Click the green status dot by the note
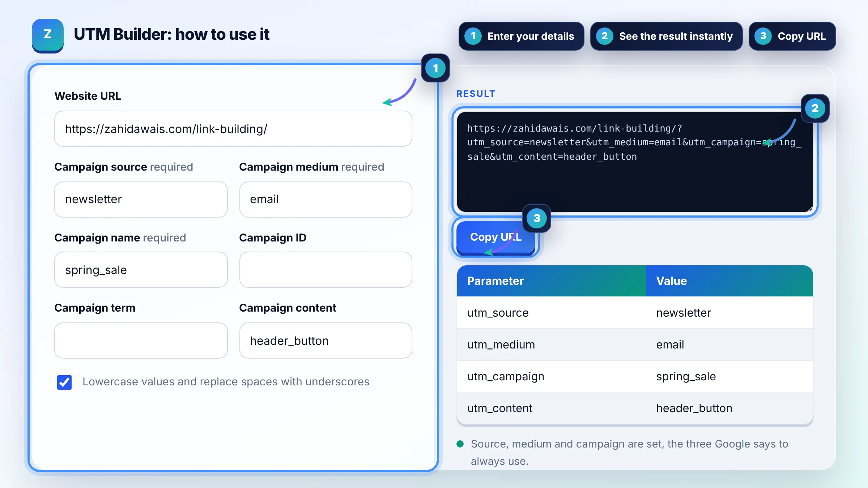 460,444
